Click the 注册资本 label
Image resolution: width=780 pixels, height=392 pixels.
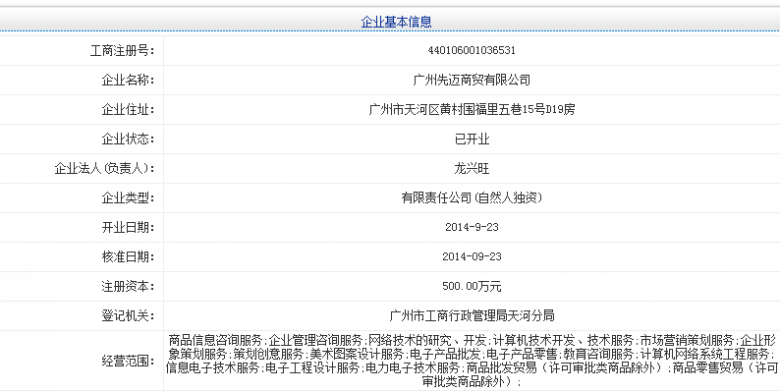tap(128, 287)
